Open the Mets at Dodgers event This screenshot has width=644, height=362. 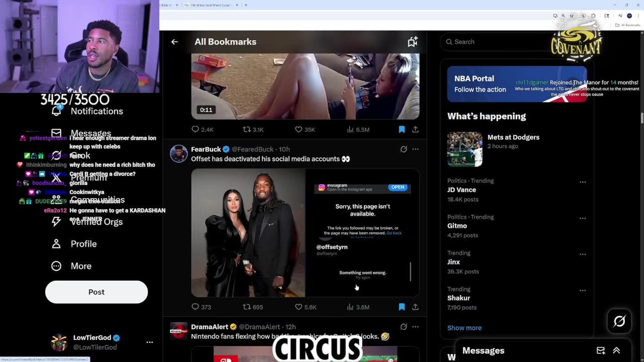click(x=517, y=149)
